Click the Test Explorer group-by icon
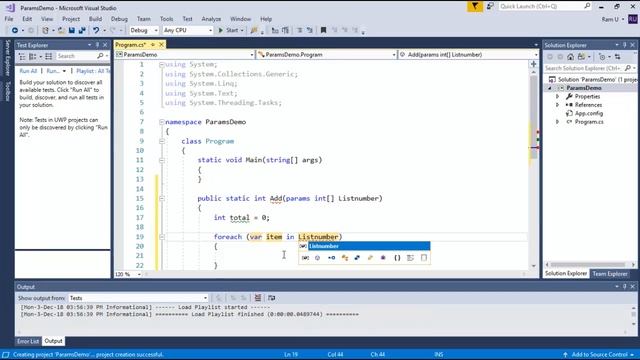The height and width of the screenshot is (360, 640). click(x=33, y=56)
